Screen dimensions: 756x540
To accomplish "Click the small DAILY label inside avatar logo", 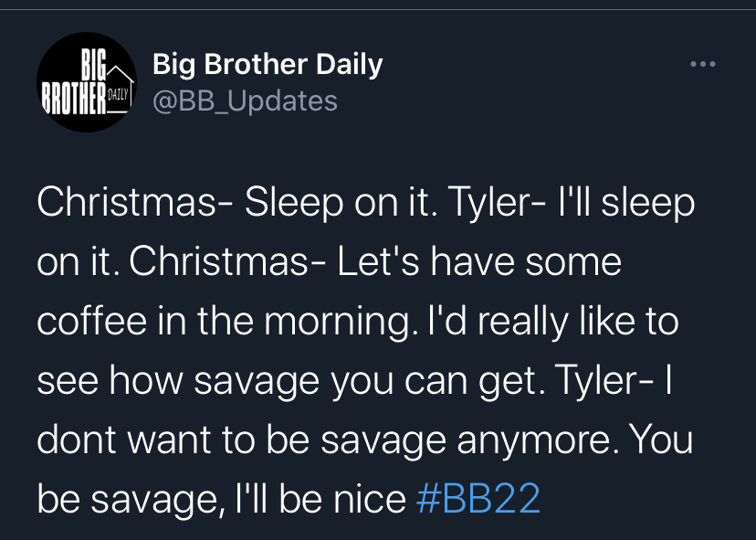I will [118, 94].
